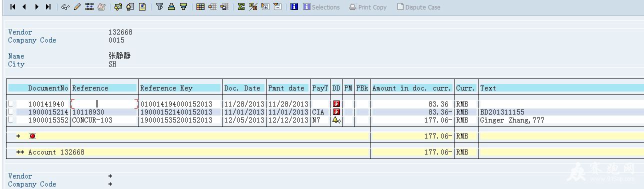This screenshot has height=189, width=644.
Task: Open the payment usage icon with yellow circles
Action: 118,6
